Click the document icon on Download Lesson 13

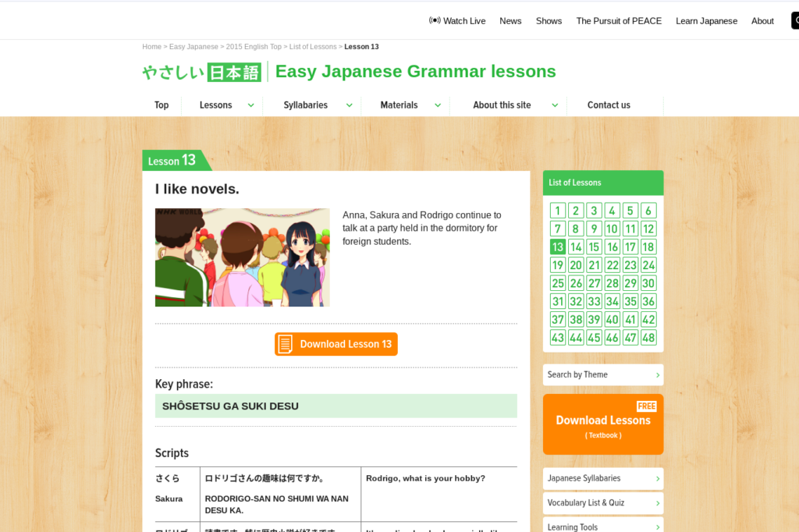286,344
